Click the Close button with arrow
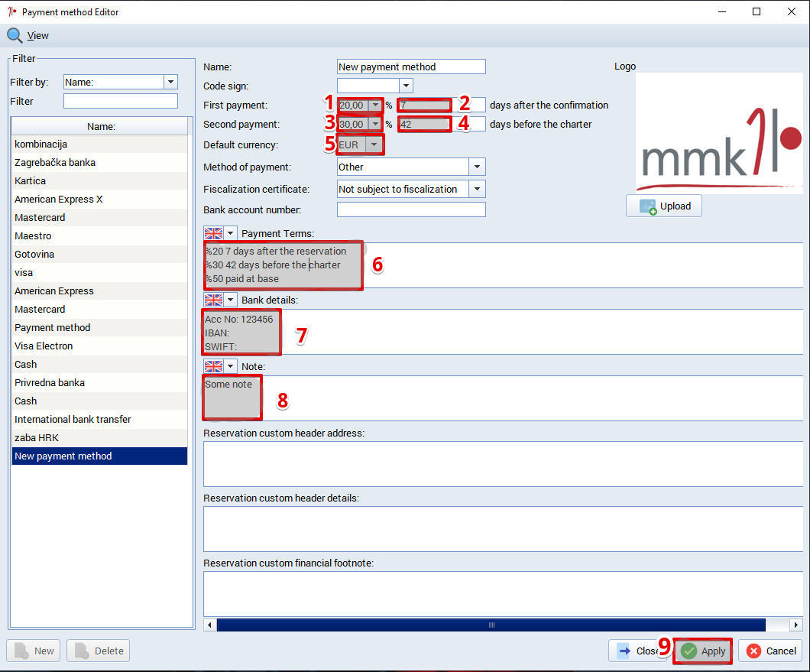 pos(639,651)
